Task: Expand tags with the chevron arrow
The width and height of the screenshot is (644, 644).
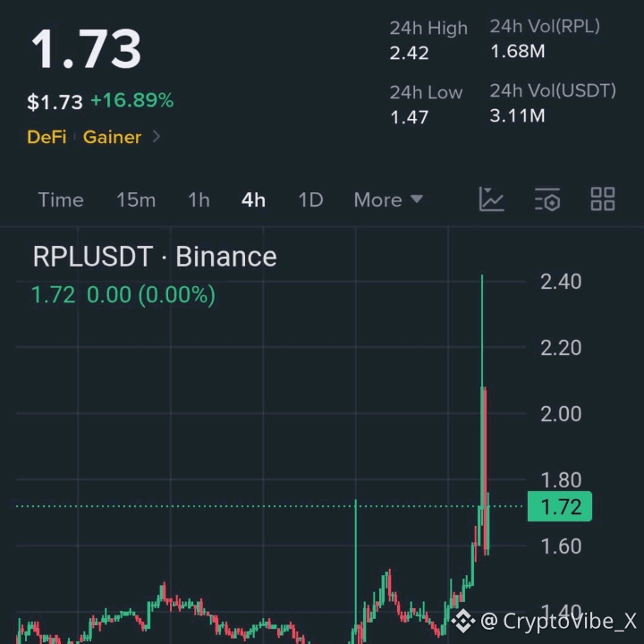Action: (156, 136)
